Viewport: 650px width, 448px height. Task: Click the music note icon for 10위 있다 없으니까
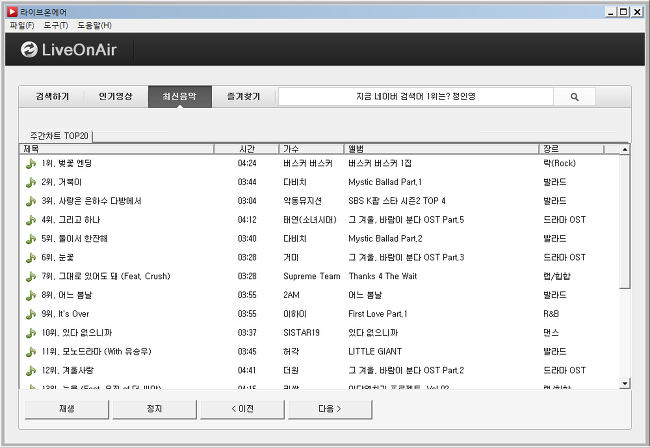point(31,333)
